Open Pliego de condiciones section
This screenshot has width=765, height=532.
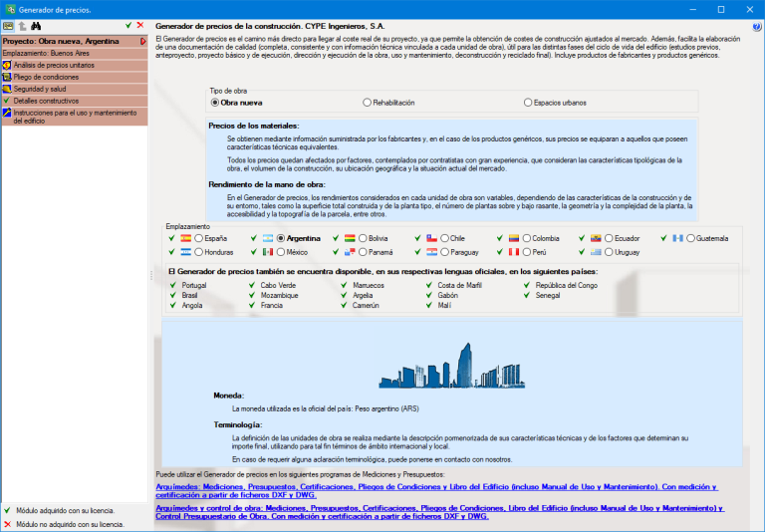click(75, 77)
